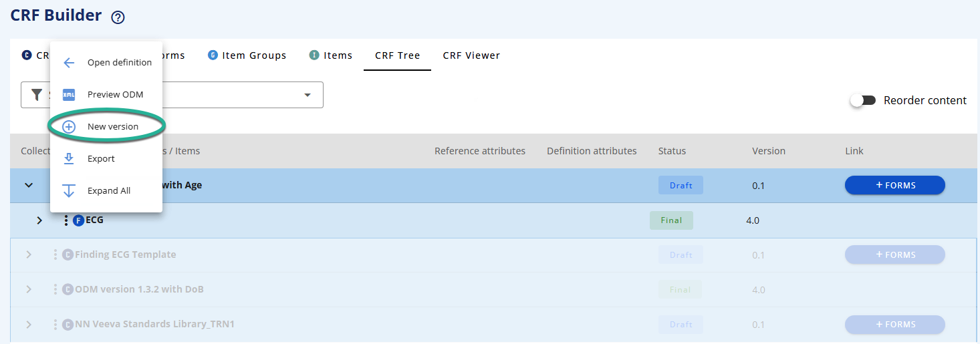
Task: Select Export from the context menu
Action: tap(101, 159)
